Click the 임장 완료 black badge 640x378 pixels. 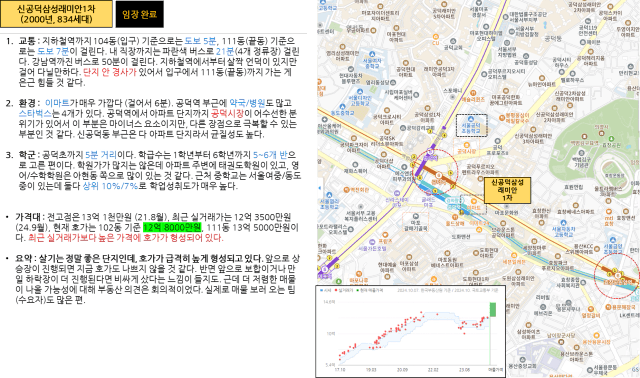[140, 14]
